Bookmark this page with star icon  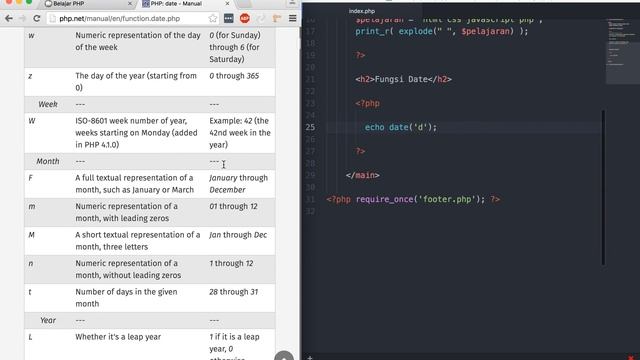coord(213,18)
